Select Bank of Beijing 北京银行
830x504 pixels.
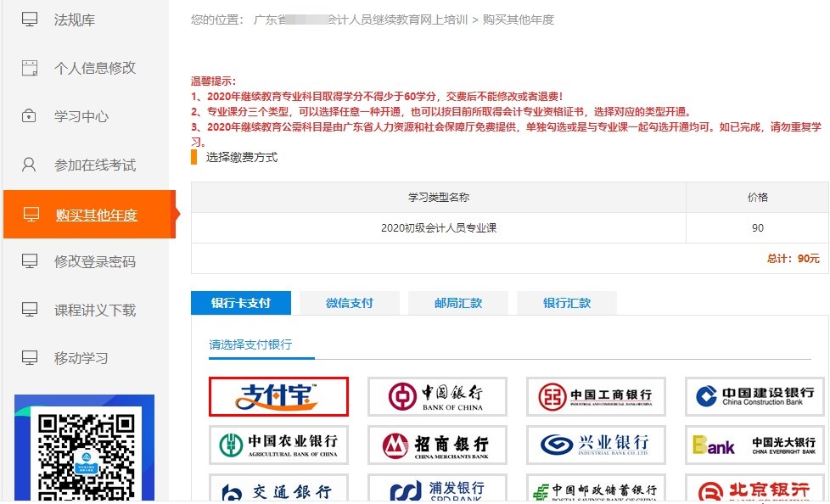(754, 490)
